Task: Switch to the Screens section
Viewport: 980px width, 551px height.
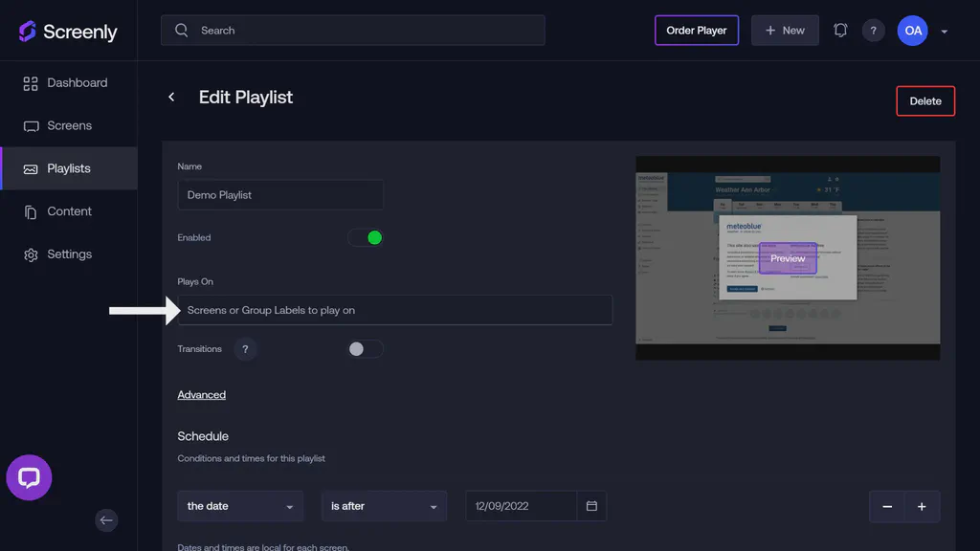Action: click(67, 125)
